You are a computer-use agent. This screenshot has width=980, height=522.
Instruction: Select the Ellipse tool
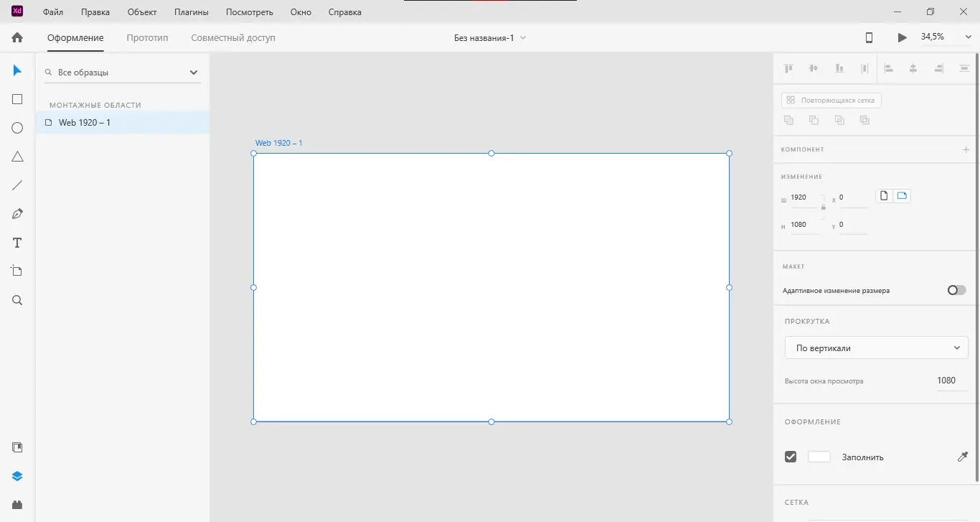[17, 128]
